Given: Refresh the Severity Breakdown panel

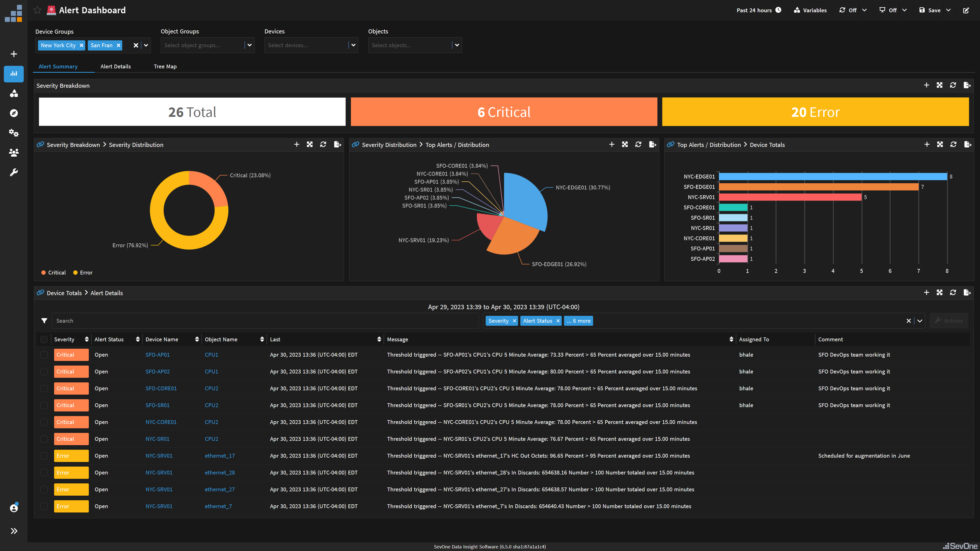Looking at the screenshot, I should 953,85.
